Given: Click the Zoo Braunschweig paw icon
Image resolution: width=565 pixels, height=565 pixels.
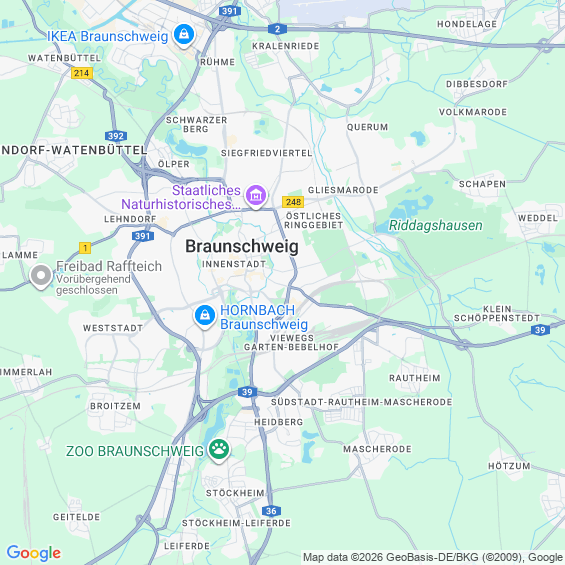Looking at the screenshot, I should (219, 450).
